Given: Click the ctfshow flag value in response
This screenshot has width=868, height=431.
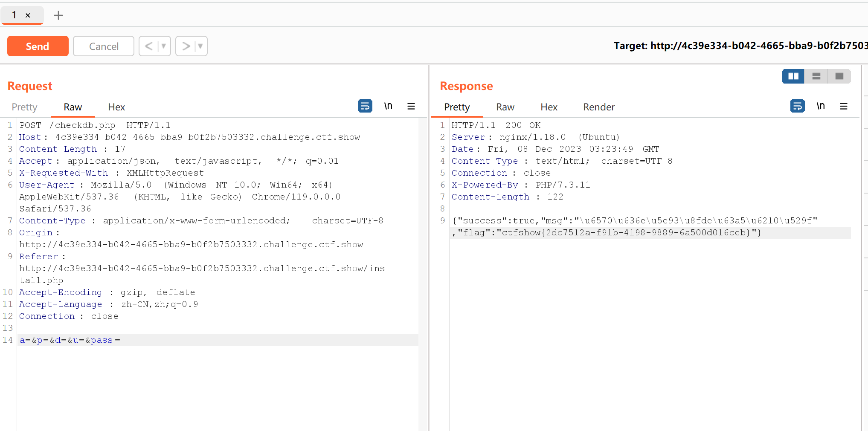Looking at the screenshot, I should (x=626, y=233).
